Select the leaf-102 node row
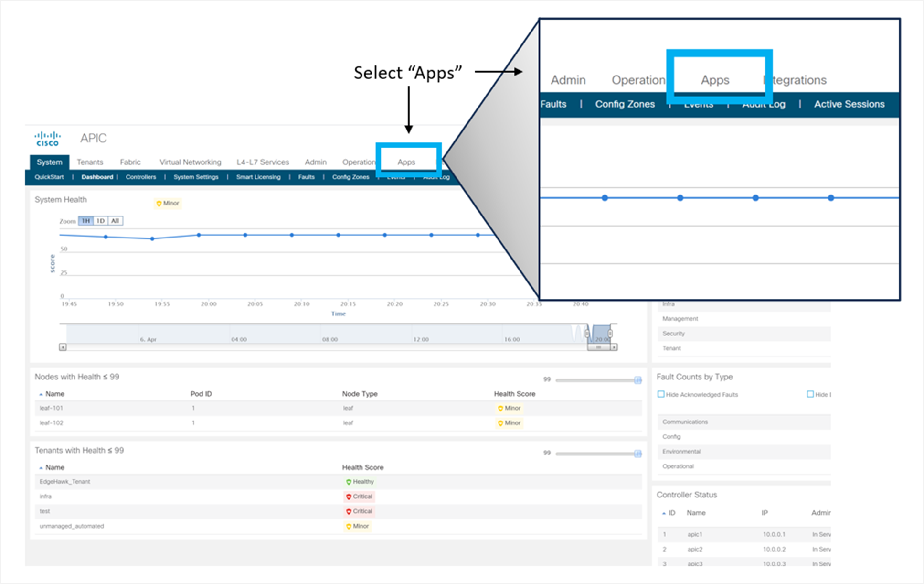This screenshot has width=924, height=584. coord(338,423)
